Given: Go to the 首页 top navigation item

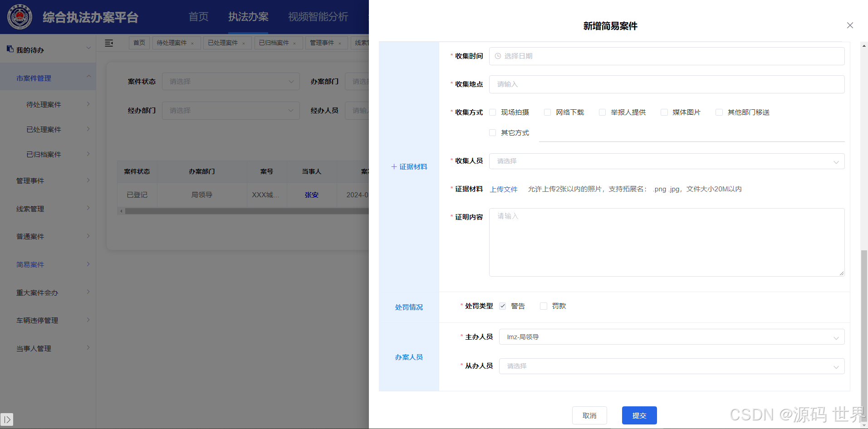Looking at the screenshot, I should [198, 17].
